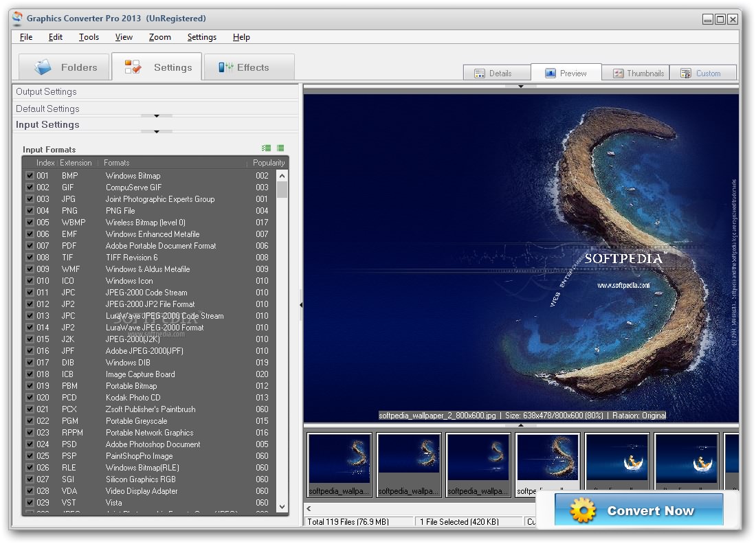Open the Settings menu in the menu bar
This screenshot has height=544, width=756.
pos(201,37)
